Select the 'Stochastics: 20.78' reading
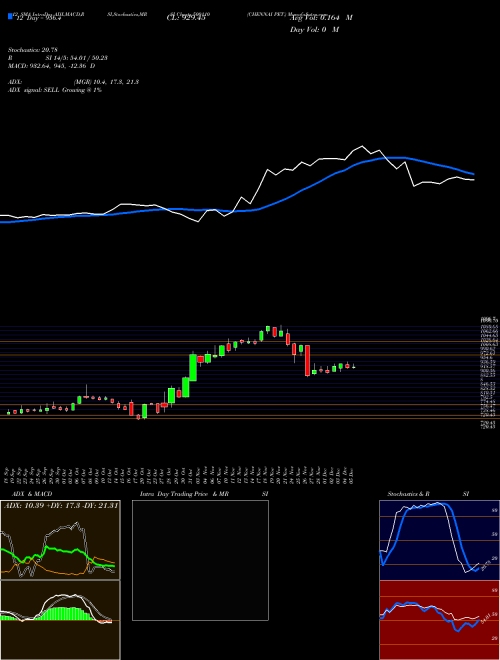 click(x=32, y=50)
